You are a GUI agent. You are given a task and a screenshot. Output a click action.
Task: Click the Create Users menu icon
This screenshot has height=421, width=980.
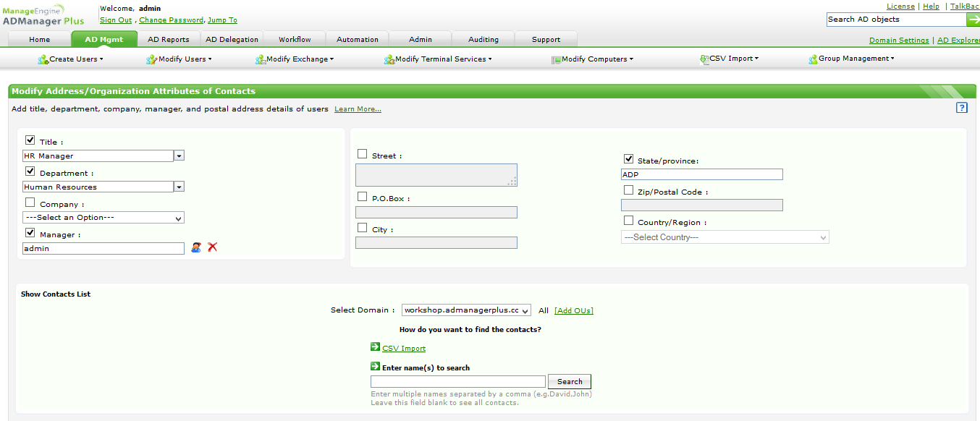[43, 59]
